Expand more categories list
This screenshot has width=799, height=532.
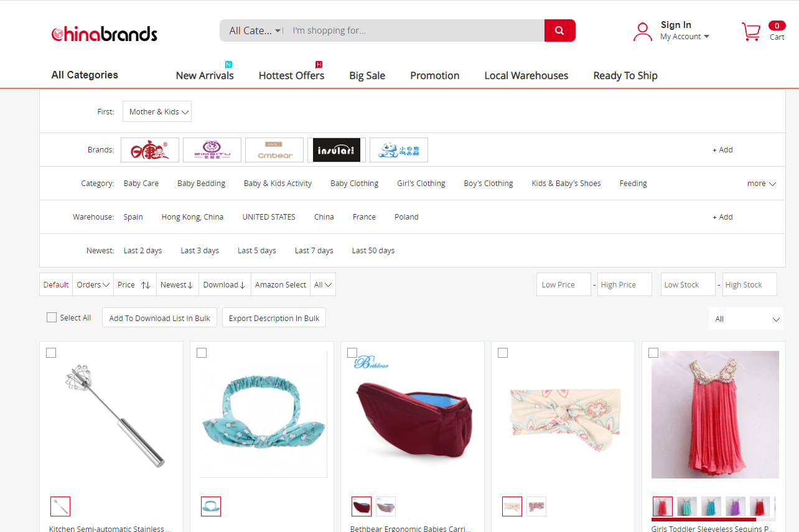coord(762,184)
